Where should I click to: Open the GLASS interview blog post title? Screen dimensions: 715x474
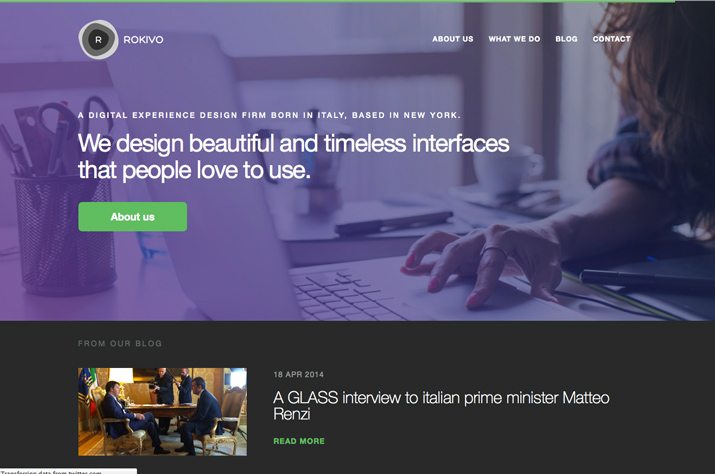point(441,406)
